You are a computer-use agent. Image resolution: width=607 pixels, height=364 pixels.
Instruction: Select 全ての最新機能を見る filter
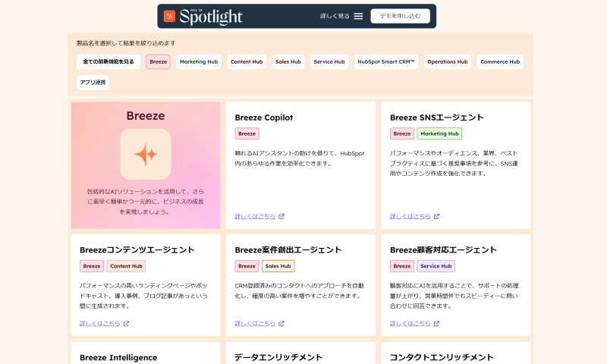click(109, 62)
